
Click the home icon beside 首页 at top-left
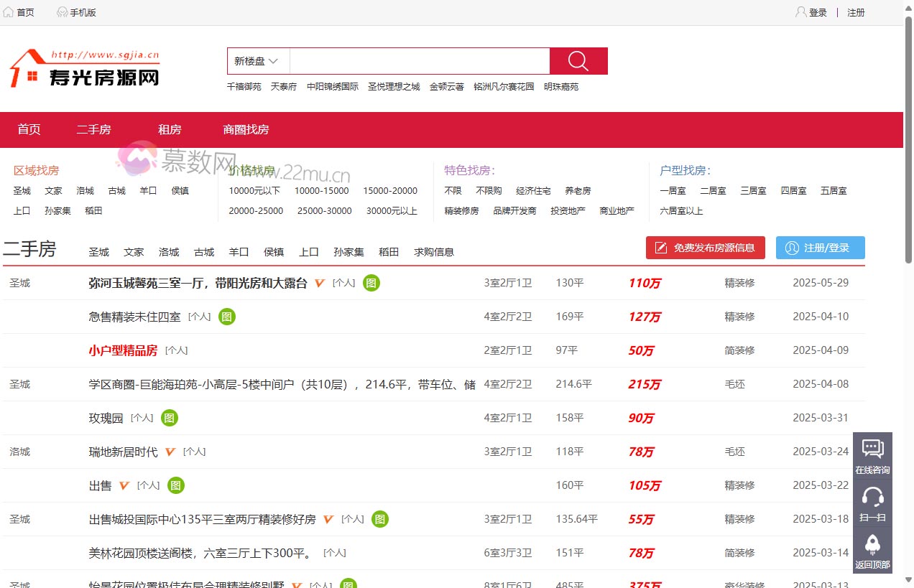(x=7, y=11)
